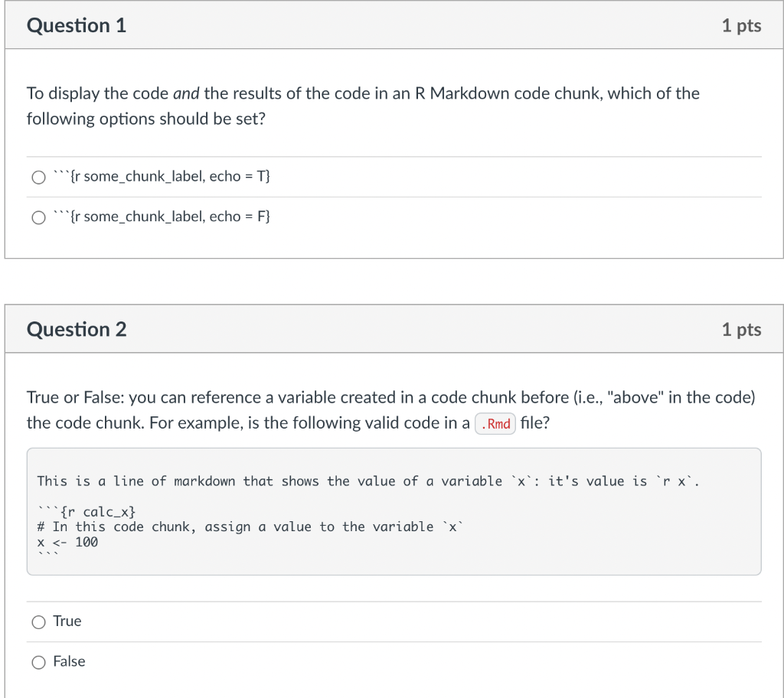Click the Question 1 heading

coord(77,26)
